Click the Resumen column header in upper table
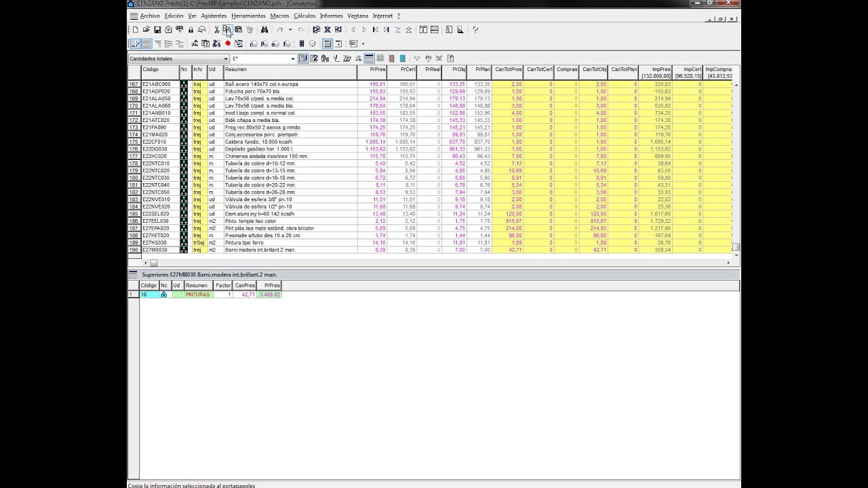The image size is (868, 488). click(290, 73)
